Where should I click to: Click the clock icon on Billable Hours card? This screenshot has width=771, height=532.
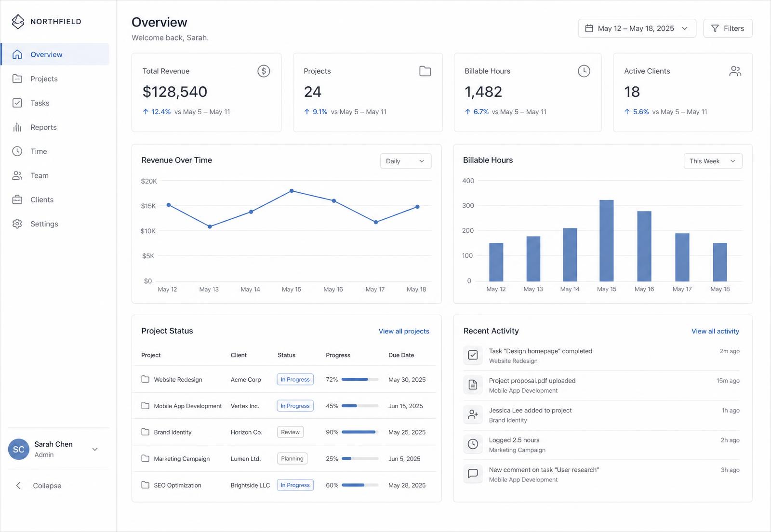584,71
